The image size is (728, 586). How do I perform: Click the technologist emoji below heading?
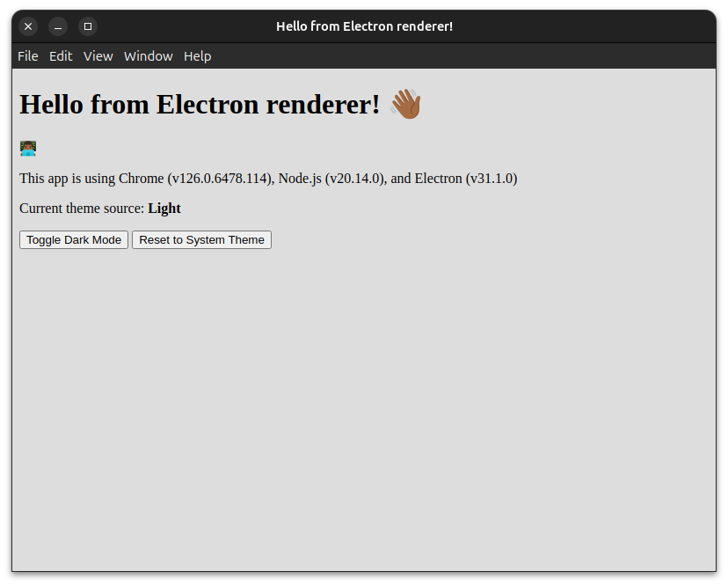pos(28,148)
